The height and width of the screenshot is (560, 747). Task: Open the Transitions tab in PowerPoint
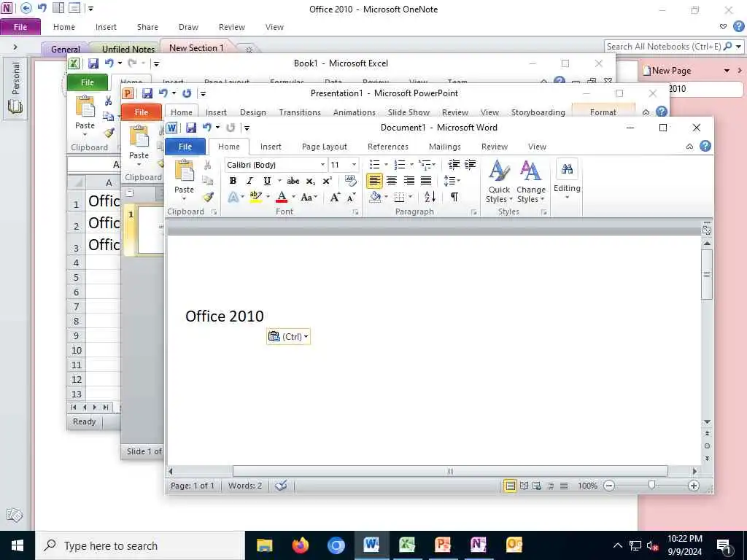tap(300, 112)
